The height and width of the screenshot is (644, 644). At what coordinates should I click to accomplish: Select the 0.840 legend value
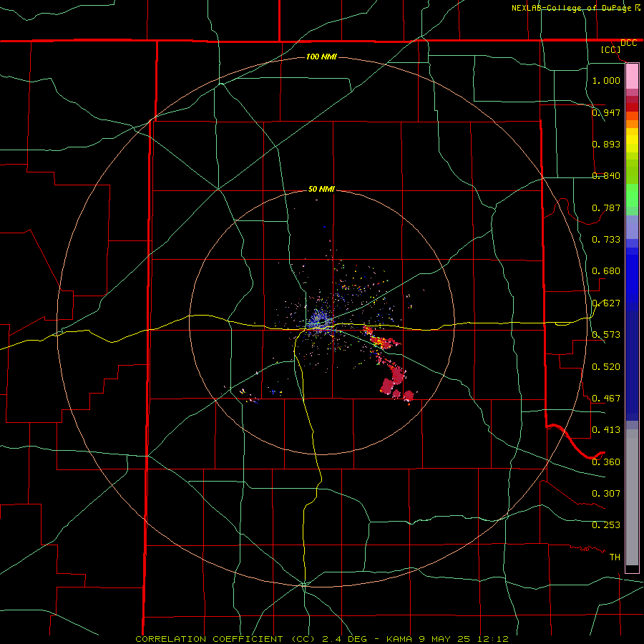pos(606,176)
